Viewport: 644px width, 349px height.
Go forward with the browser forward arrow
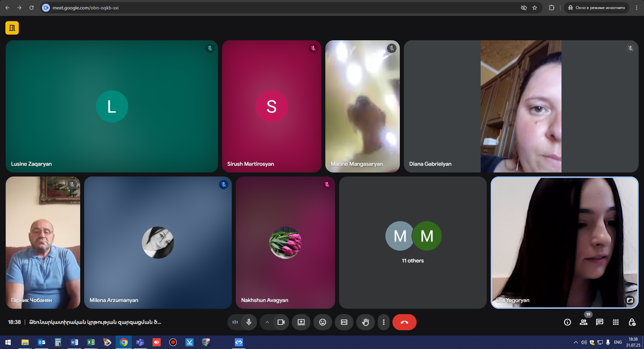point(19,8)
